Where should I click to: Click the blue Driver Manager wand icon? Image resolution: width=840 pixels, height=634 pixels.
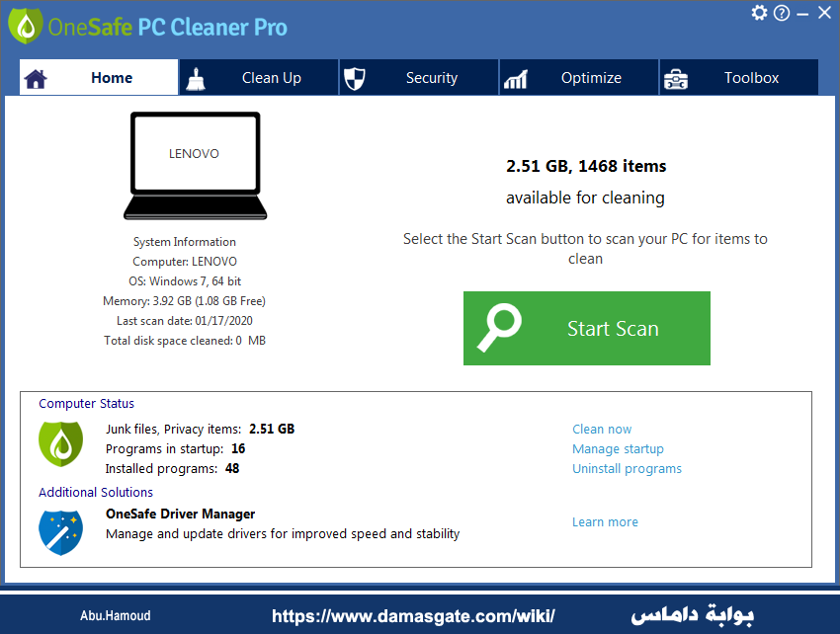[60, 532]
